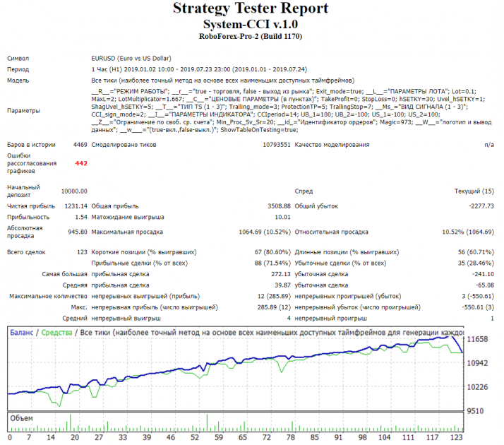Click the 'Качество моделирования' label
The width and height of the screenshot is (504, 445).
tap(332, 145)
